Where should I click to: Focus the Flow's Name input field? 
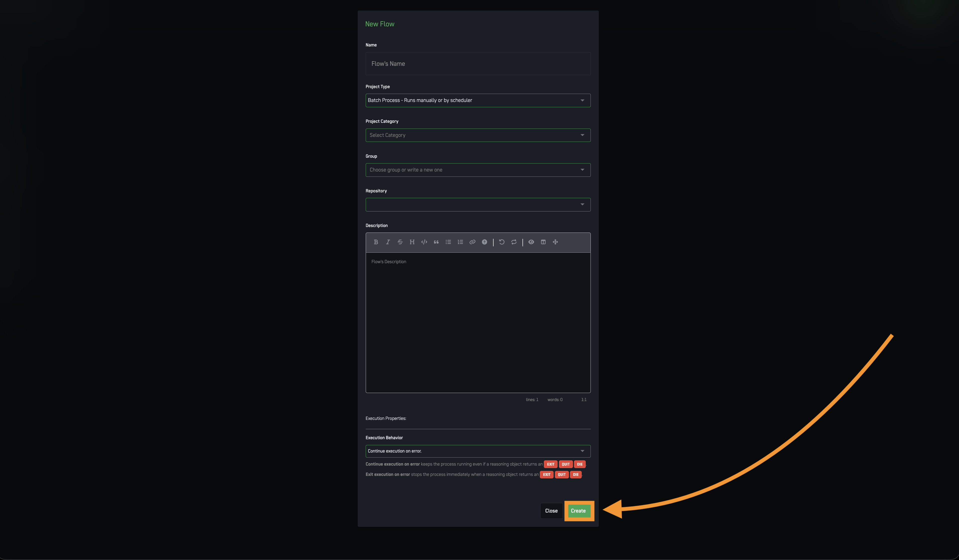tap(478, 64)
